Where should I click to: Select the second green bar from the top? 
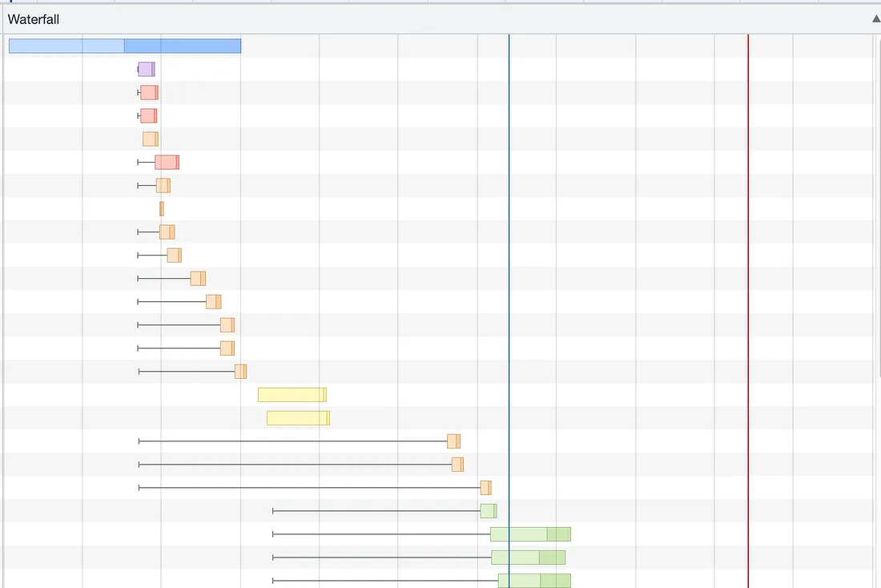pyautogui.click(x=530, y=534)
